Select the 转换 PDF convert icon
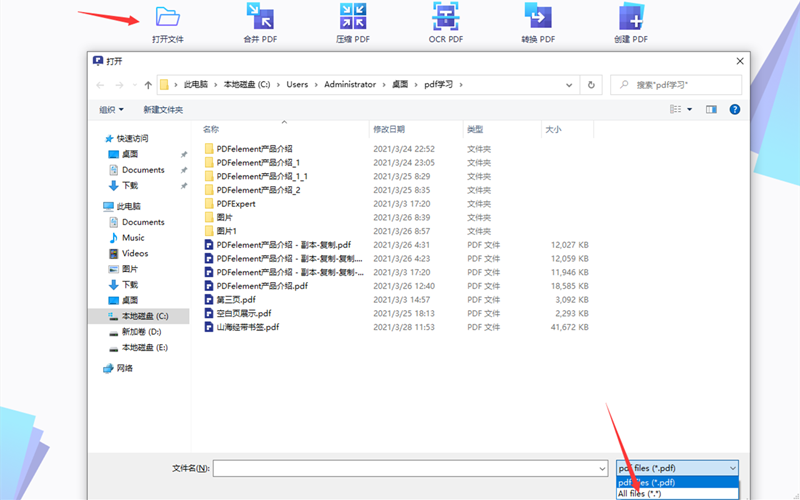Viewport: 800px width, 500px height. pyautogui.click(x=538, y=16)
